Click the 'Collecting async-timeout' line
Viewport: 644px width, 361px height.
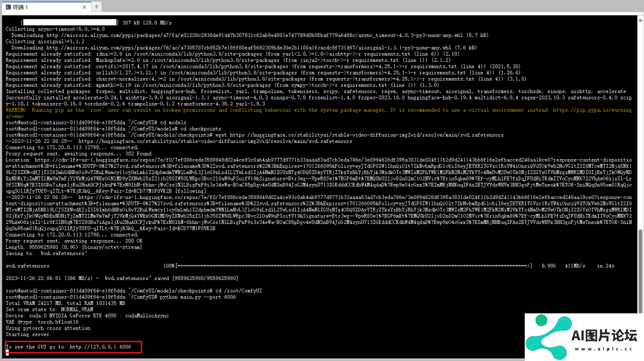click(55, 29)
